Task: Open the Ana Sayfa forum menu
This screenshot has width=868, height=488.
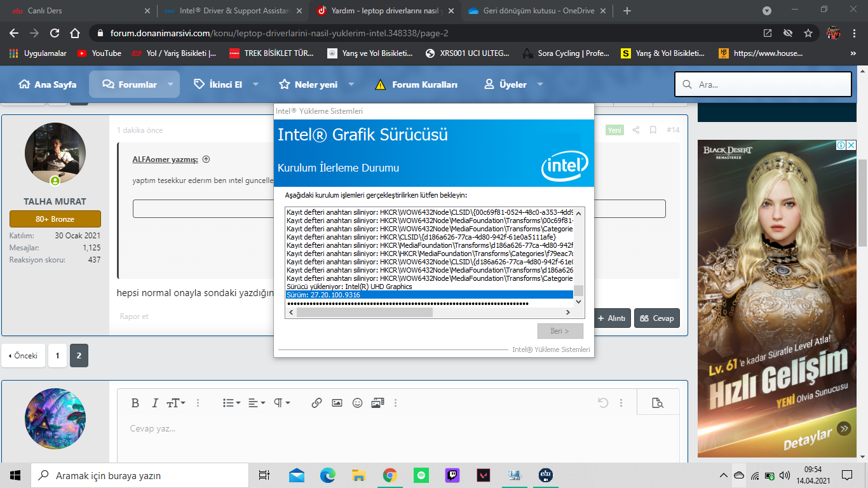Action: pos(48,85)
